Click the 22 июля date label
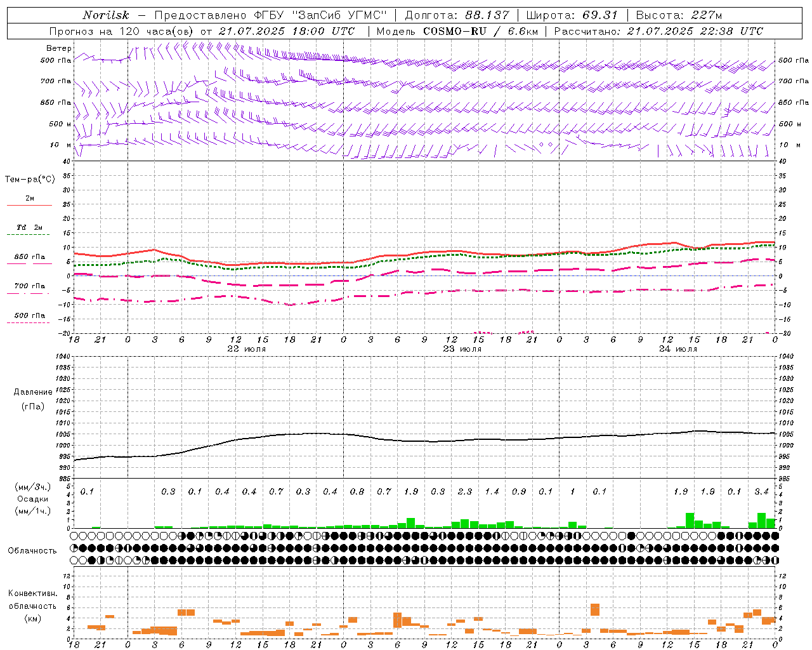 click(247, 349)
